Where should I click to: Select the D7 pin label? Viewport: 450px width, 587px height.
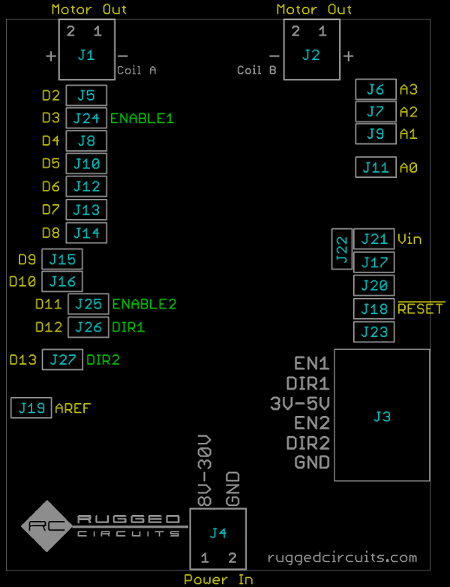(51, 210)
